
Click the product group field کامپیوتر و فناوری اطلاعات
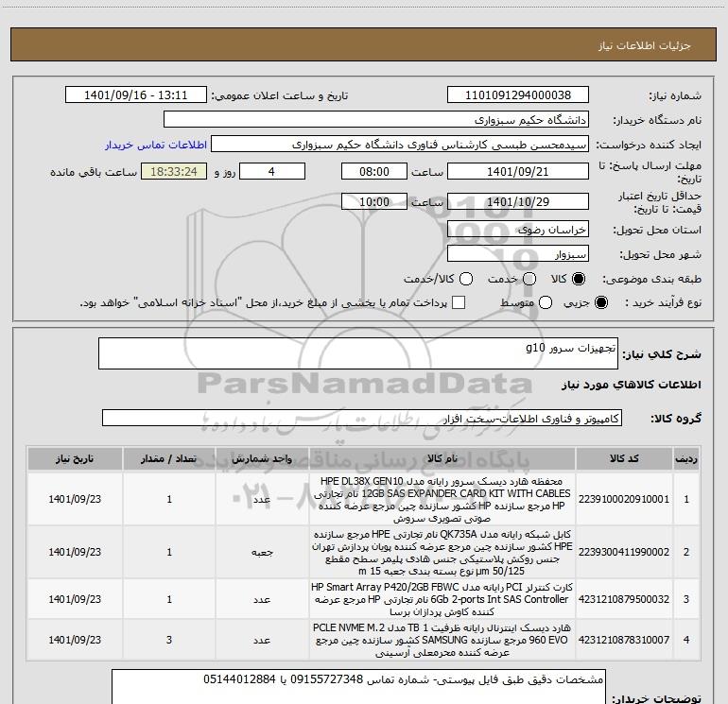click(x=362, y=418)
